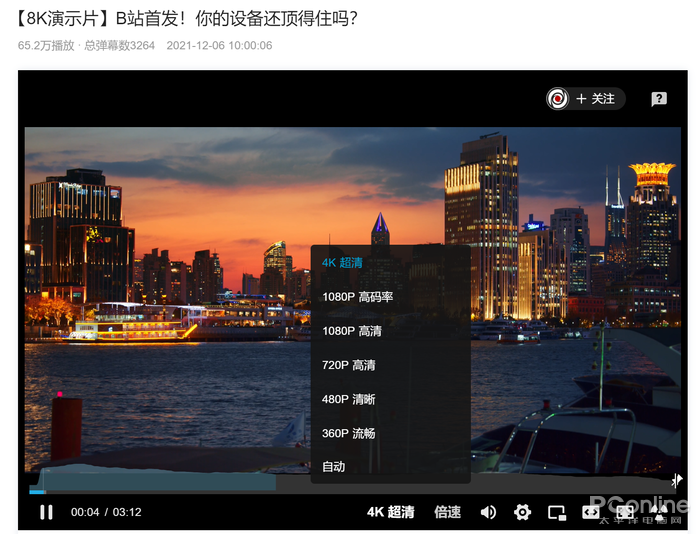
Task: Pause the video playback
Action: [x=46, y=512]
